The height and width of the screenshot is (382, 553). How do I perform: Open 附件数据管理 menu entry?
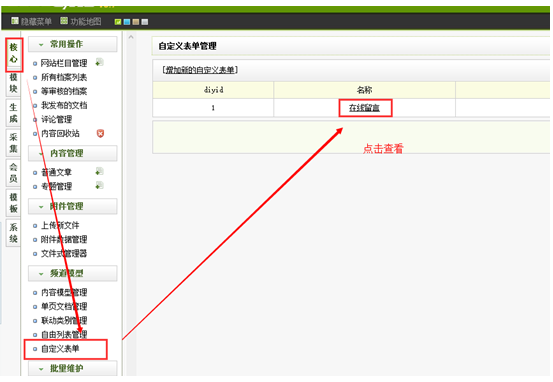(x=64, y=239)
